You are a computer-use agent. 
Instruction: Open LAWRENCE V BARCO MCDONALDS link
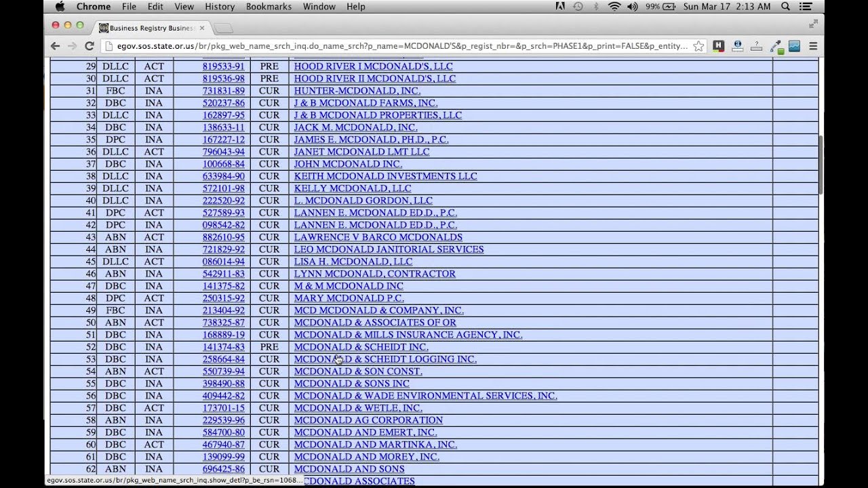coord(378,237)
